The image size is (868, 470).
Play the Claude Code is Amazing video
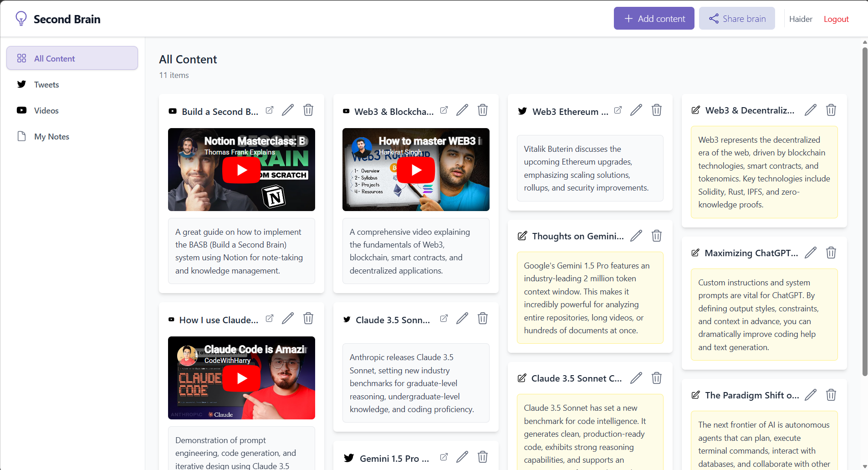241,378
